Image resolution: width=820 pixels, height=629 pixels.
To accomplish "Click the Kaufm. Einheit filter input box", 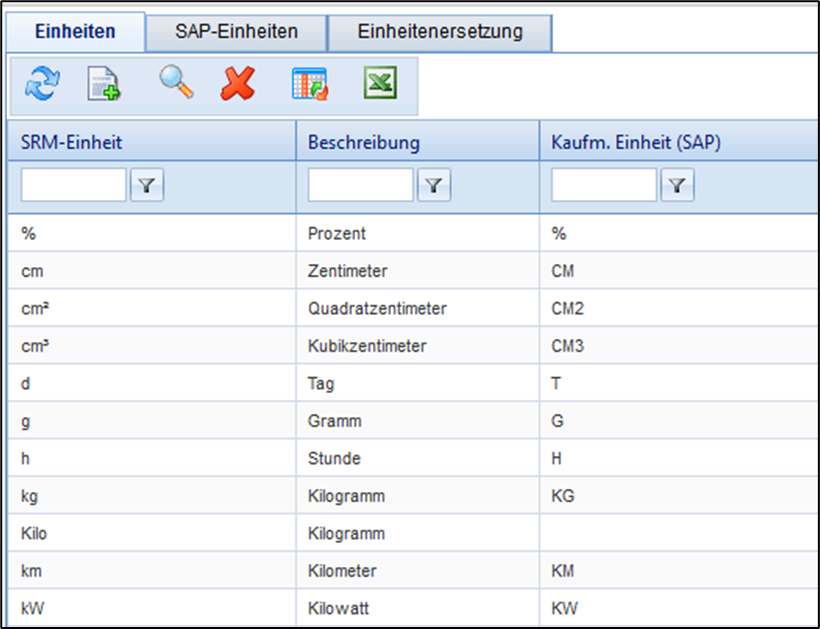I will click(x=604, y=185).
